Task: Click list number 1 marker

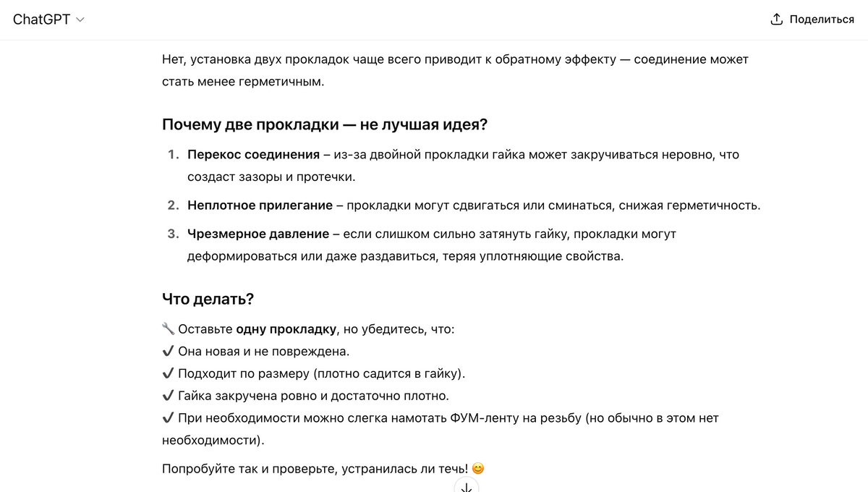Action: pyautogui.click(x=173, y=154)
